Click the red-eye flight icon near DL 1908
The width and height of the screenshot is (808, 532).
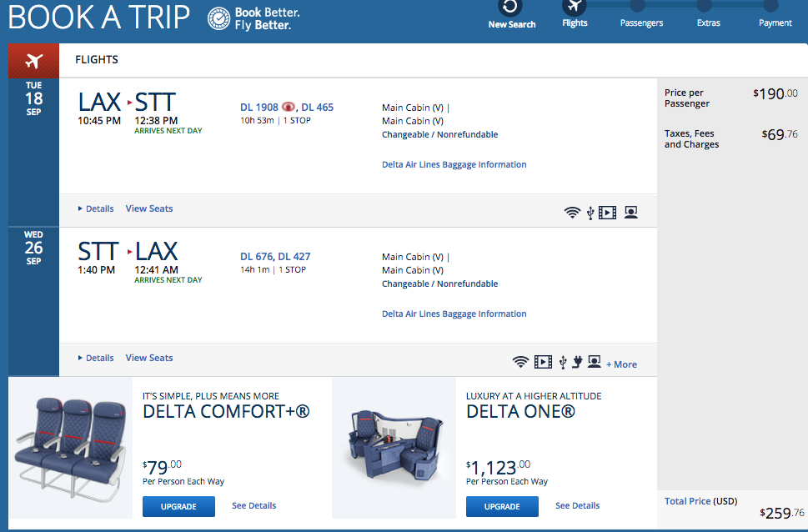[x=289, y=107]
